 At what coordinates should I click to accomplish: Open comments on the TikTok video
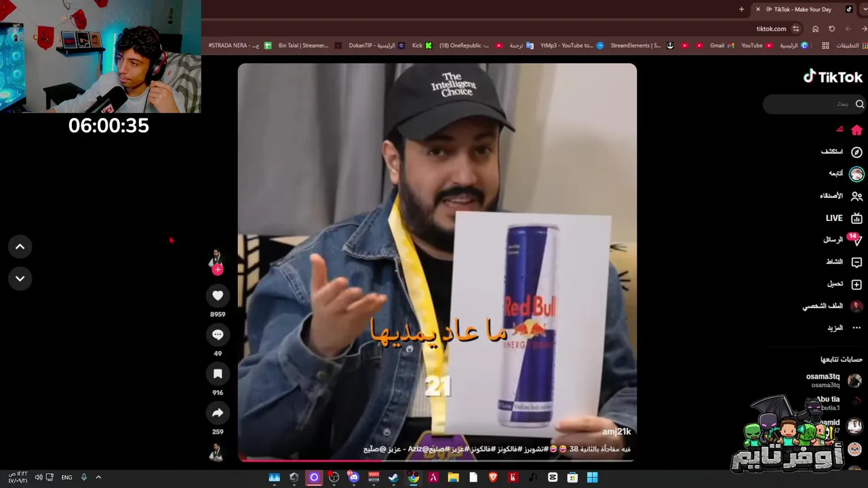(x=218, y=335)
